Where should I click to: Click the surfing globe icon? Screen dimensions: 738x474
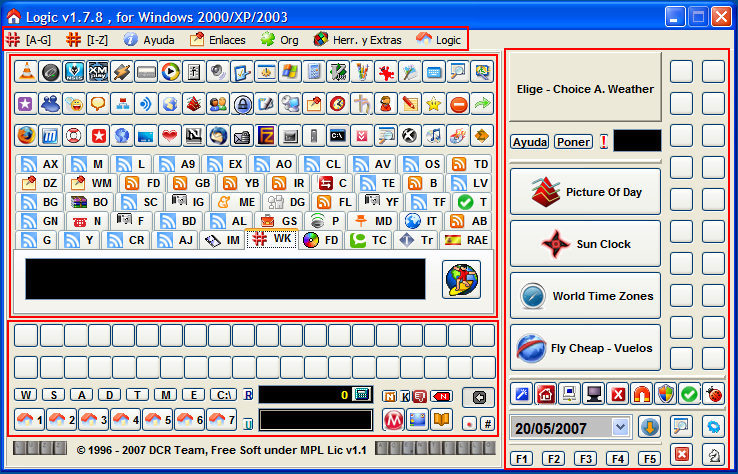462,279
